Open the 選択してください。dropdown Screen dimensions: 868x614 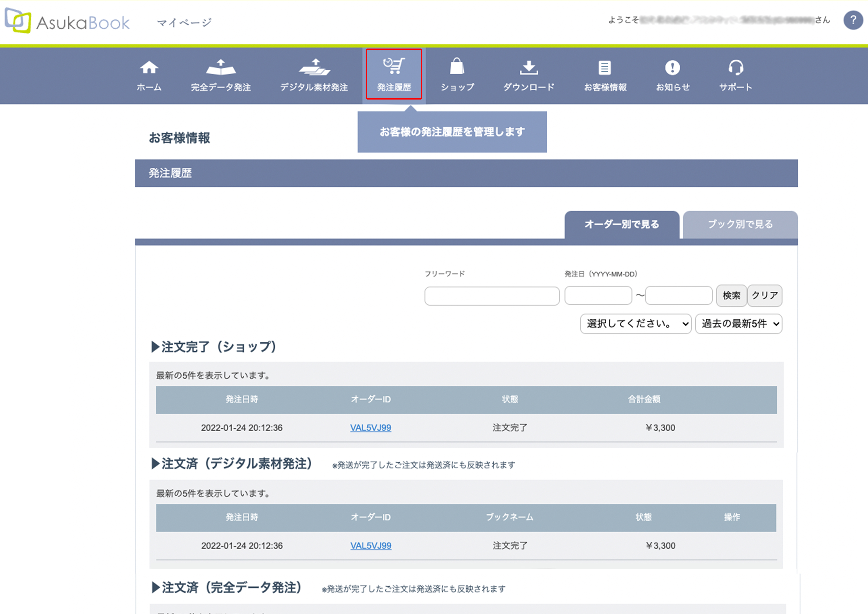635,324
